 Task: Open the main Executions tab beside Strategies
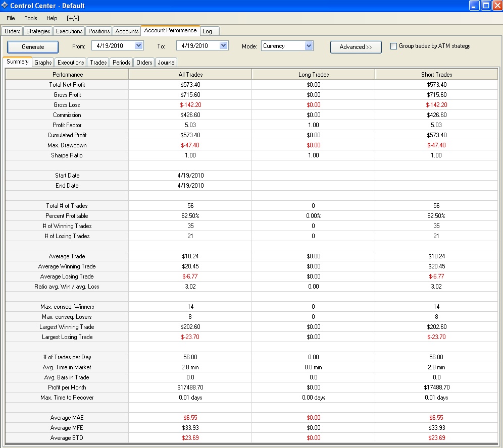tap(69, 31)
